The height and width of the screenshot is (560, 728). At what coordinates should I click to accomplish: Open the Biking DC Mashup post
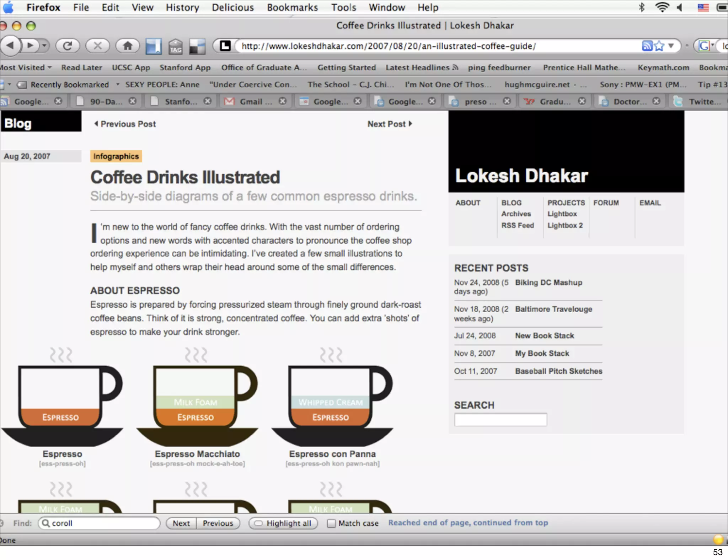pos(548,282)
